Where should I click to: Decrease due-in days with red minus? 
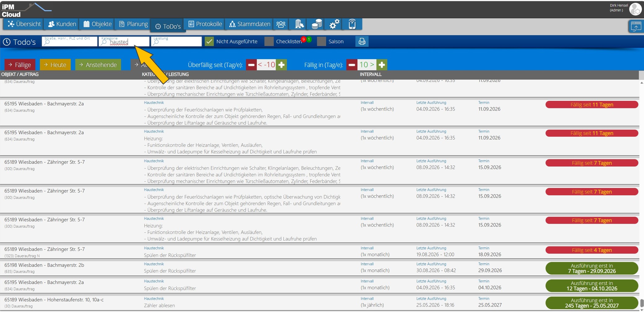coord(352,65)
